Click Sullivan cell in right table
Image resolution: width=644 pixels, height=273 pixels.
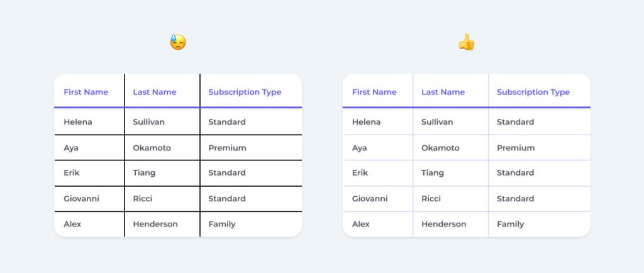tap(437, 122)
